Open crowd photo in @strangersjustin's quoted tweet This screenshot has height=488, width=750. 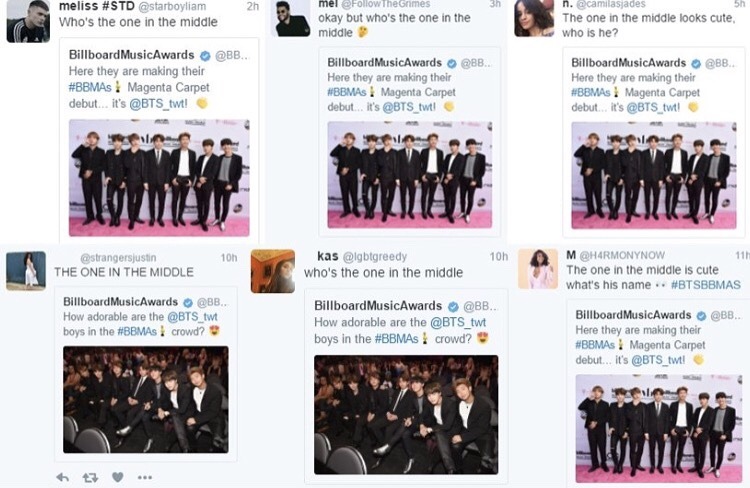point(146,399)
